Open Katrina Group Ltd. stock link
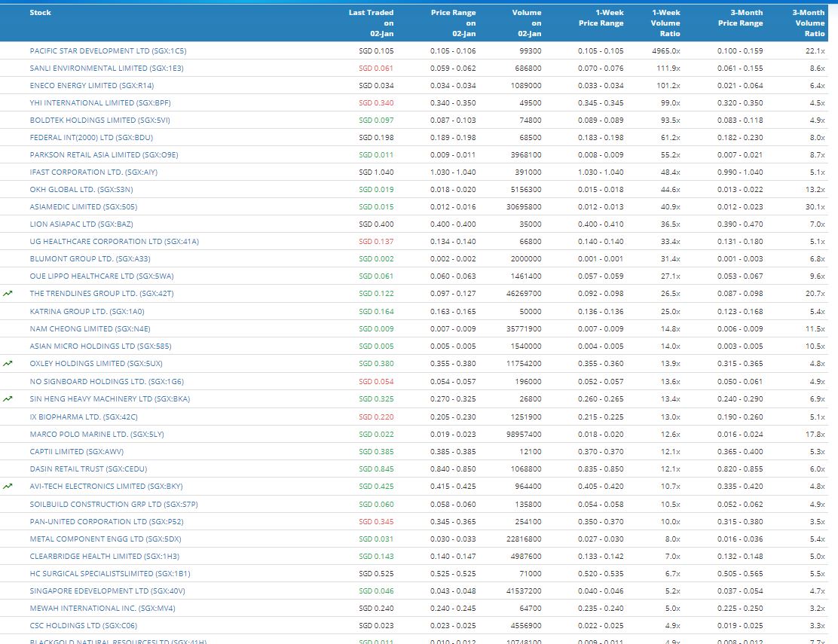The width and height of the screenshot is (838, 644). [87, 311]
